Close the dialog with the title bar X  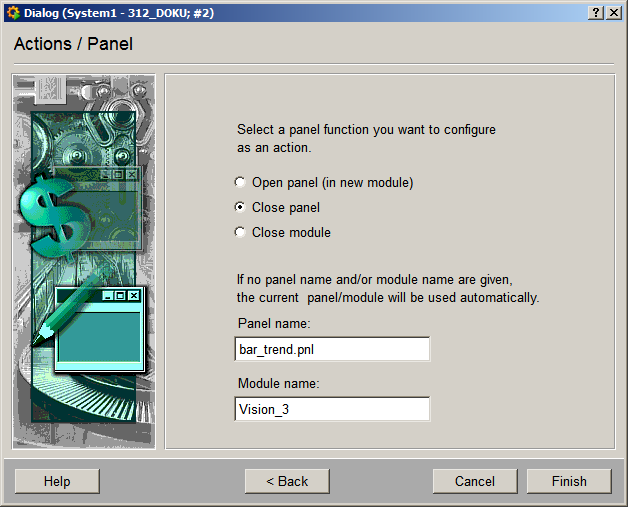point(614,12)
